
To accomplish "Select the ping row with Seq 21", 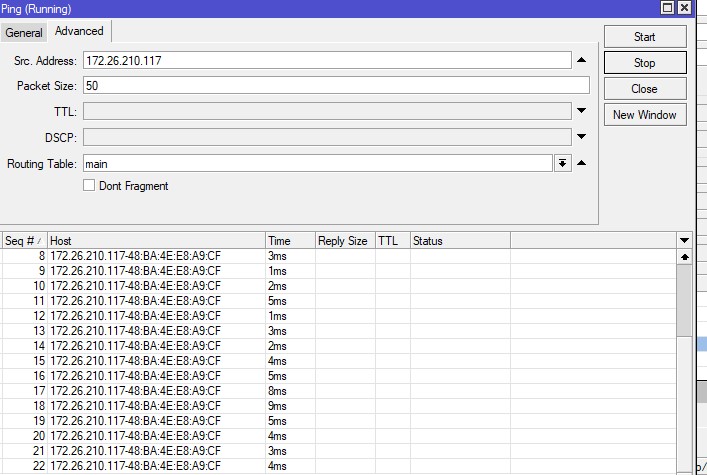I will tap(338, 451).
